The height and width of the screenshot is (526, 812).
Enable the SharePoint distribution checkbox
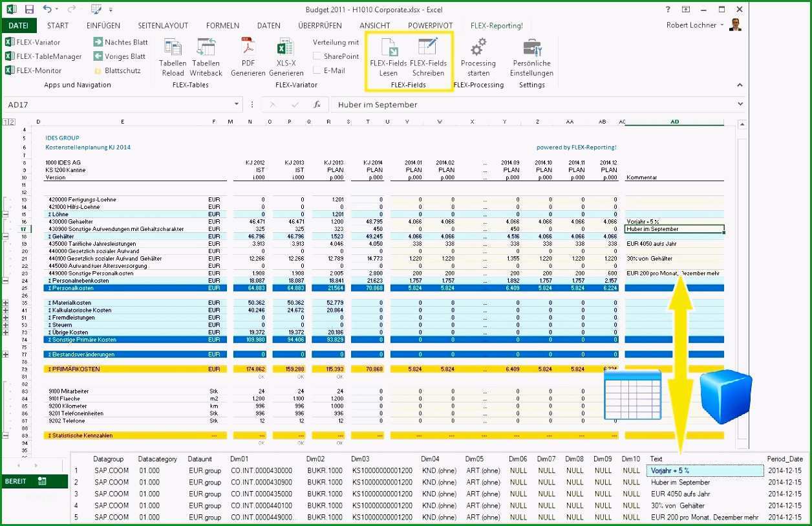pos(317,56)
